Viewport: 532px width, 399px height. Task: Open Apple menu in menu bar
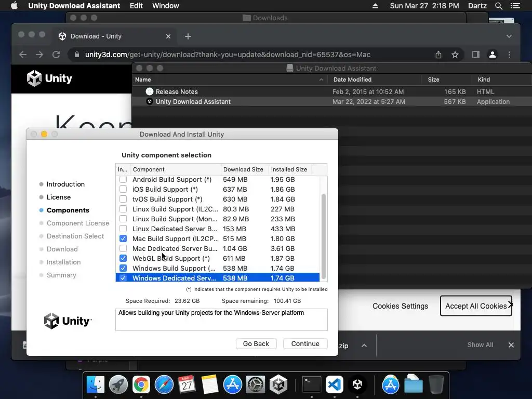click(14, 6)
